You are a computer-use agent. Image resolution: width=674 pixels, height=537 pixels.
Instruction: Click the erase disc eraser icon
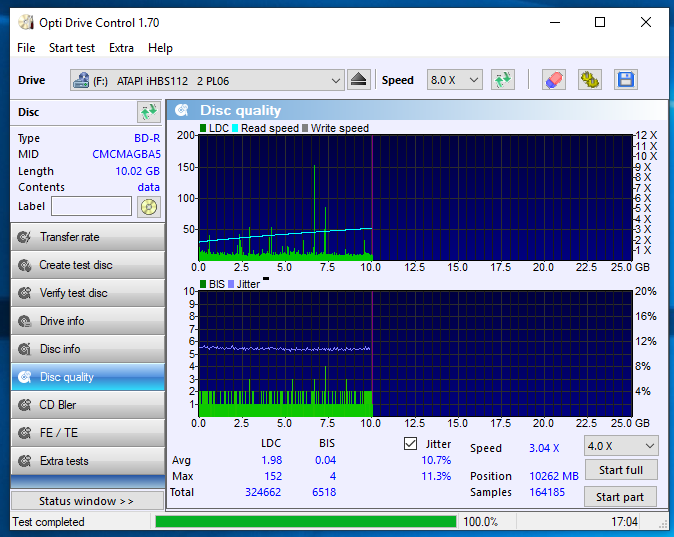point(553,80)
